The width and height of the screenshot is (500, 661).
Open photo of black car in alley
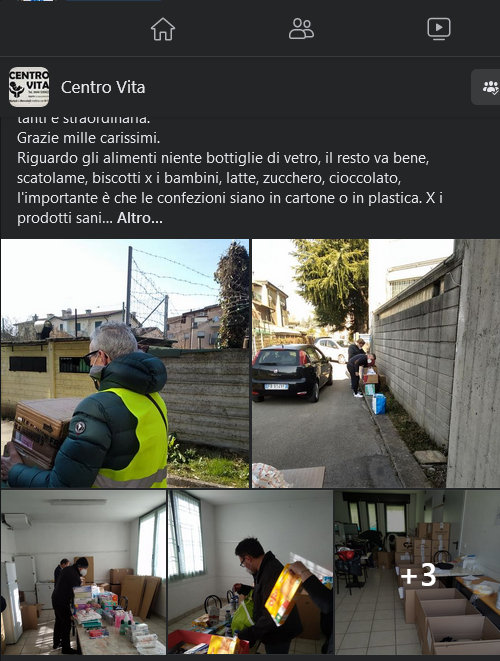pyautogui.click(x=376, y=363)
